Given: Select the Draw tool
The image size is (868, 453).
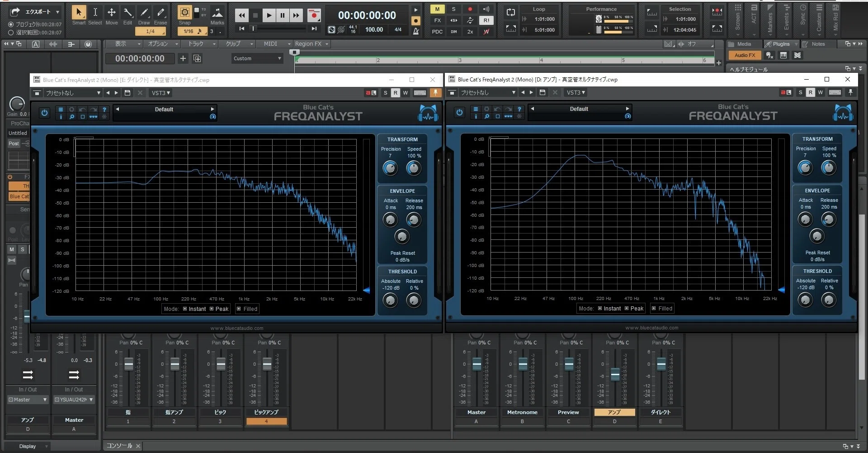Looking at the screenshot, I should click(x=144, y=15).
